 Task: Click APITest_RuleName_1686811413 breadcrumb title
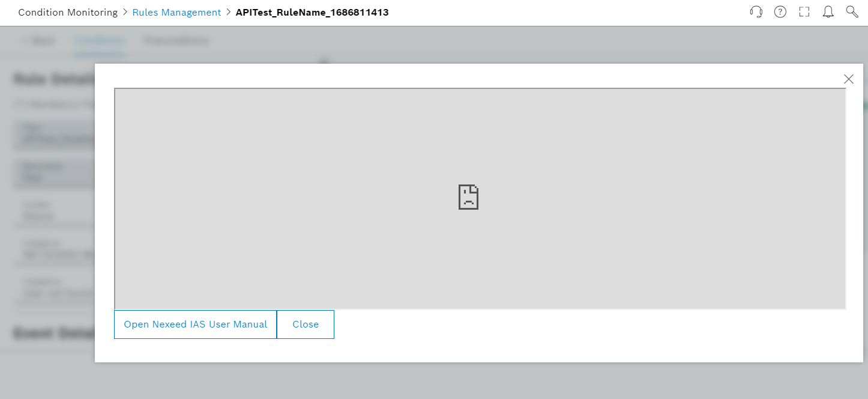312,12
